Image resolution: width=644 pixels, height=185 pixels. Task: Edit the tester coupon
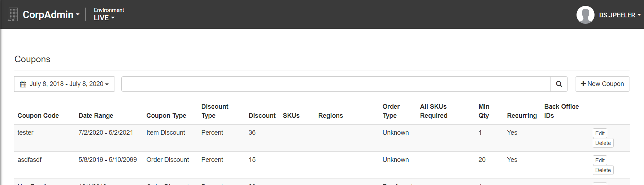pos(600,133)
